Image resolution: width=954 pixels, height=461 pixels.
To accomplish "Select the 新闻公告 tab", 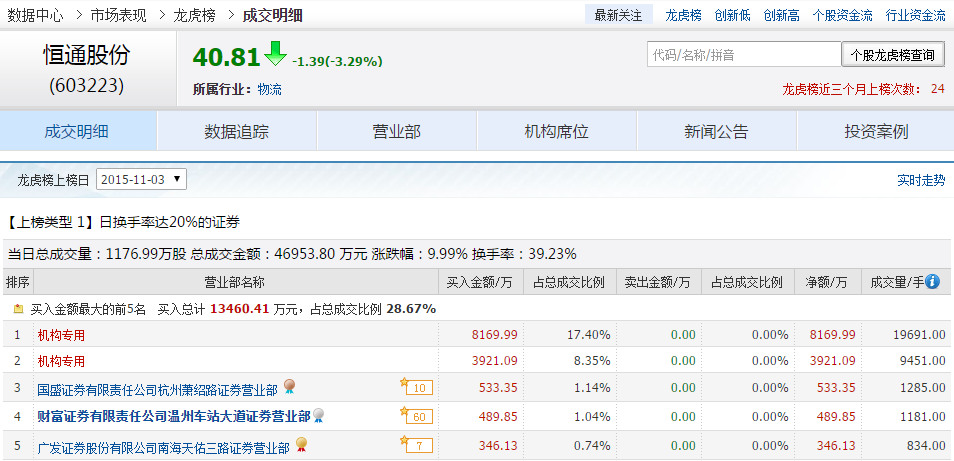I will [x=716, y=131].
